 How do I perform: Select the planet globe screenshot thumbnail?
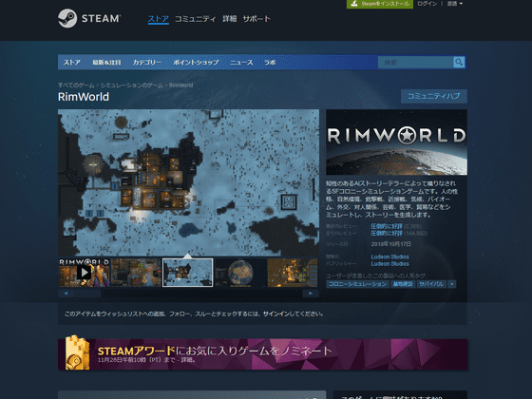[x=240, y=273]
